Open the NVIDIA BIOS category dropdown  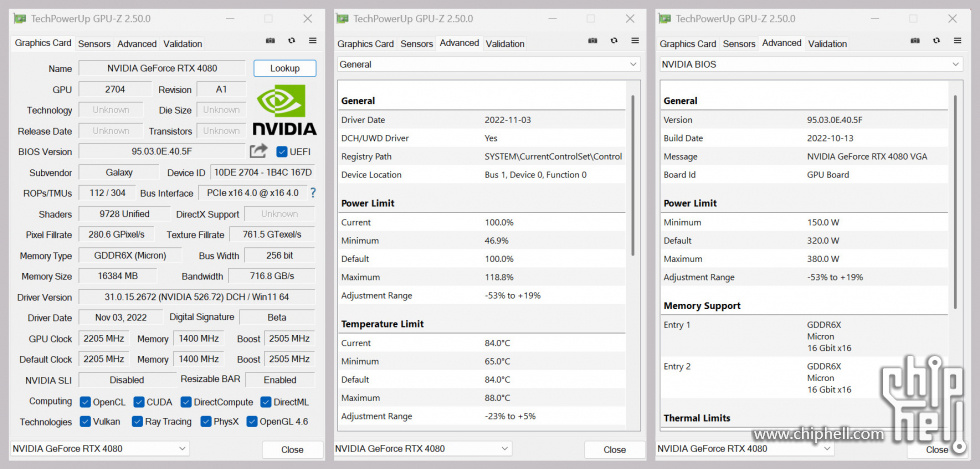(811, 64)
